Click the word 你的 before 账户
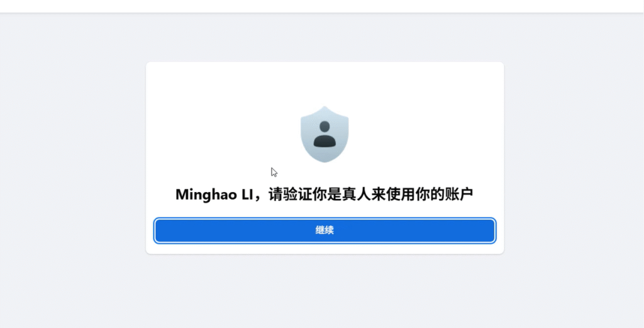 point(430,195)
